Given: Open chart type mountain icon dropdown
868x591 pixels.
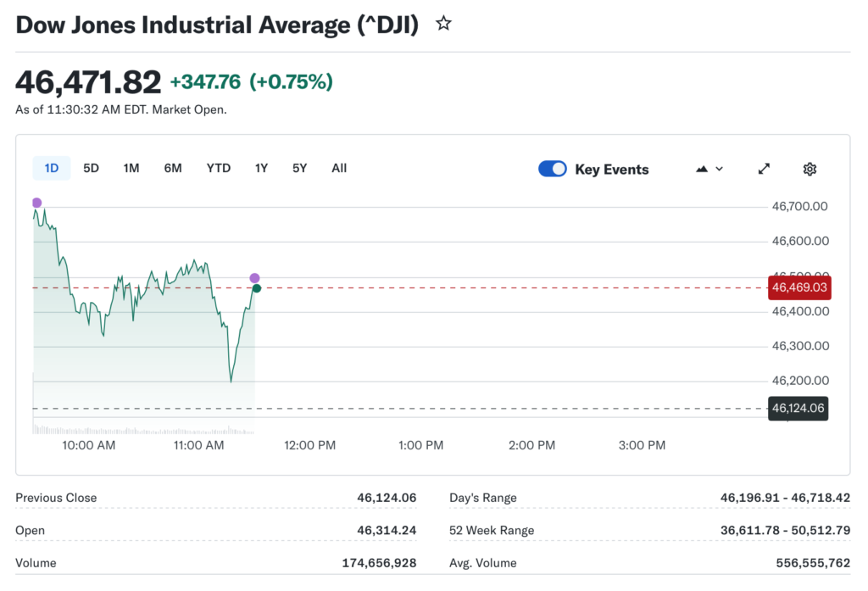Looking at the screenshot, I should pyautogui.click(x=709, y=169).
